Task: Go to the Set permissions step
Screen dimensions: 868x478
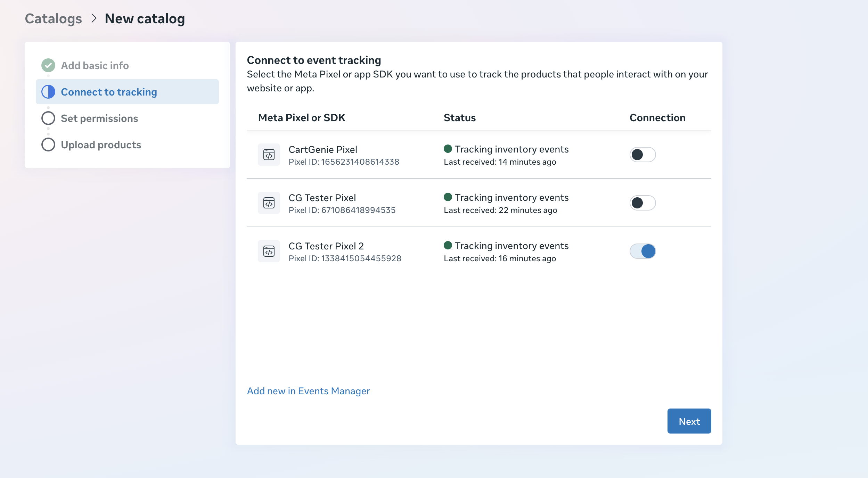Action: 99,118
